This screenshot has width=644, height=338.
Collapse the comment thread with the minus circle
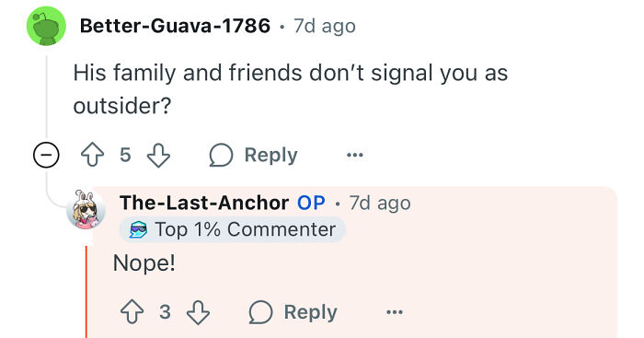tap(46, 155)
